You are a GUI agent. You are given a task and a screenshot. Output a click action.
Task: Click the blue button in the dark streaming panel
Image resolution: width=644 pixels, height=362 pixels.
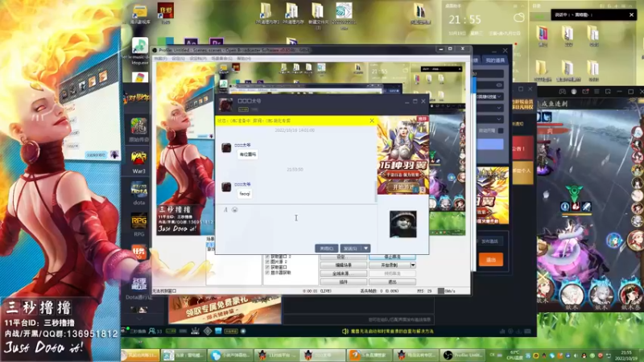490,144
